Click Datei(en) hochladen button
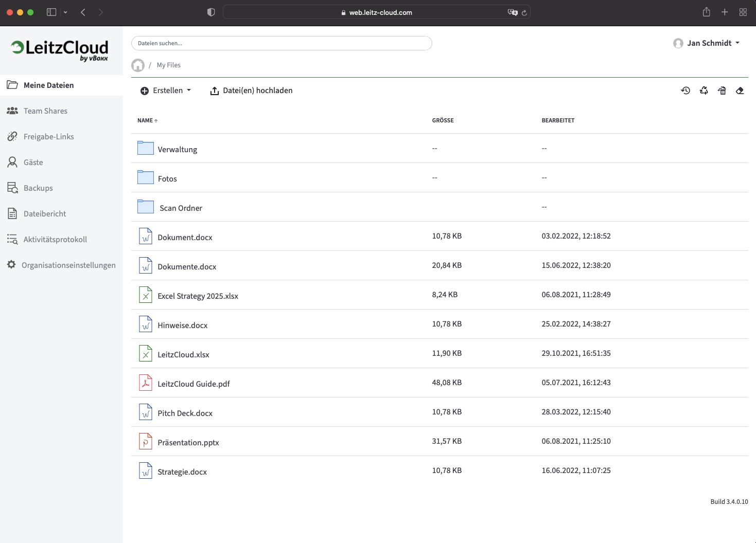756x543 pixels. (x=251, y=90)
